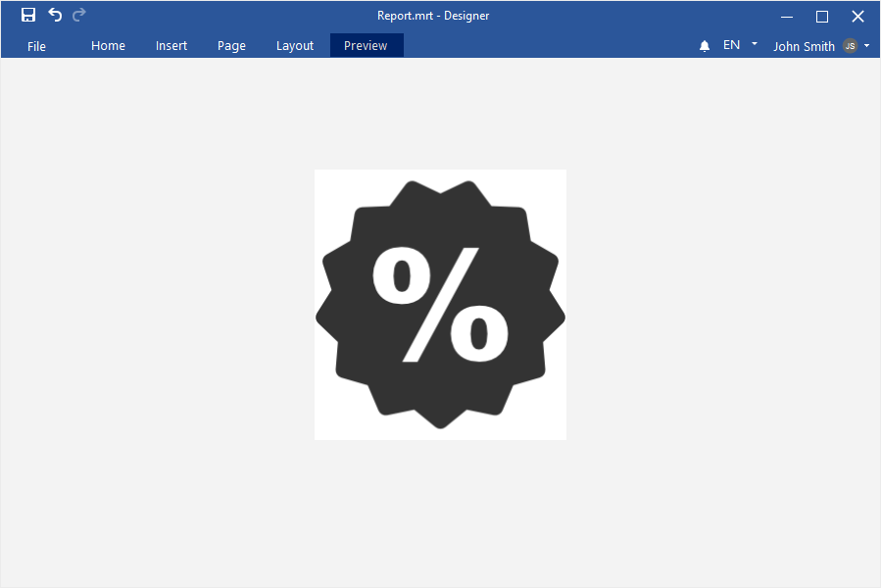Click the Save icon in title bar

(28, 15)
